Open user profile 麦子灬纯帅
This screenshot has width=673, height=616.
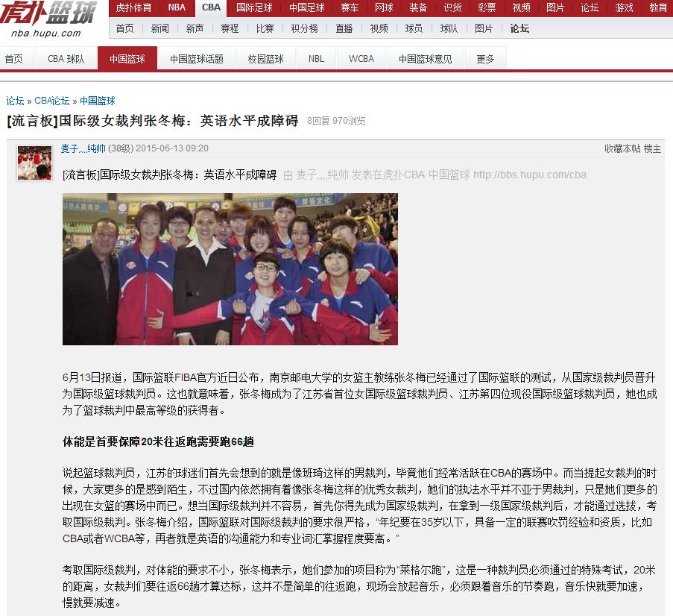pyautogui.click(x=83, y=148)
